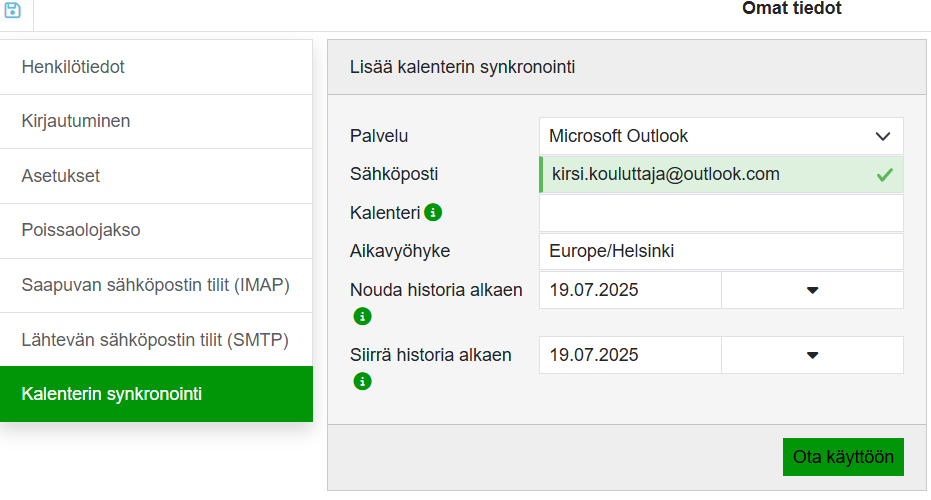This screenshot has height=500, width=931.
Task: Click info icon under Nouda historia alkaen
Action: click(362, 316)
